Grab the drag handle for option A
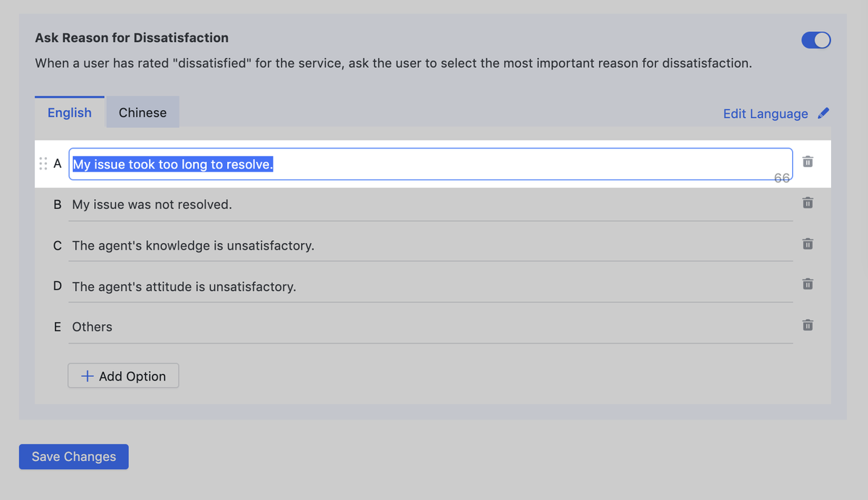This screenshot has height=500, width=868. point(43,164)
